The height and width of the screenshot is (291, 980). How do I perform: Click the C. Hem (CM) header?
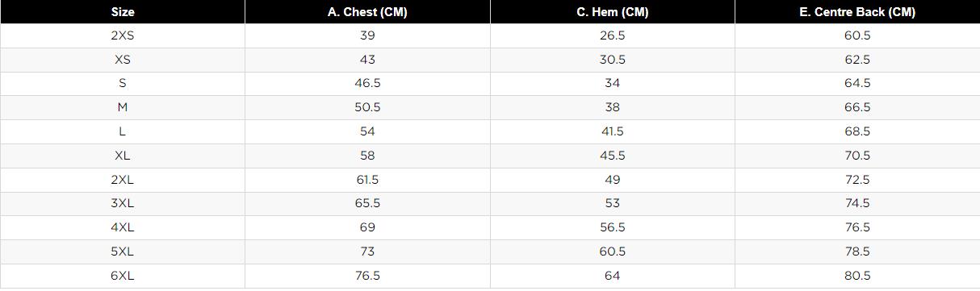coord(613,12)
